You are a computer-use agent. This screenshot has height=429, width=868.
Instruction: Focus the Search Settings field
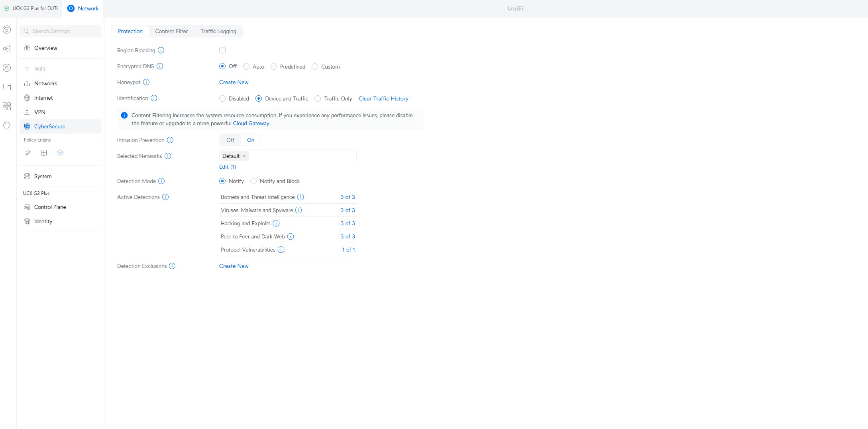point(60,31)
